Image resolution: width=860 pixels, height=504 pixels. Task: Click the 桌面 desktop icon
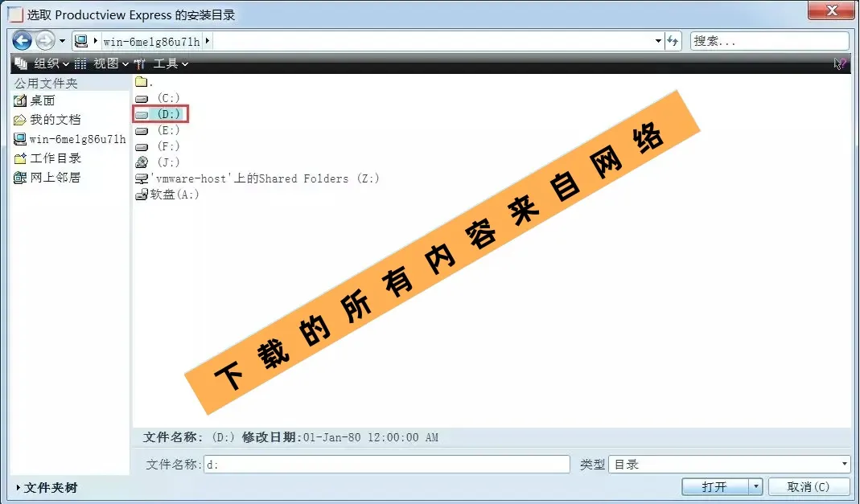pos(20,100)
